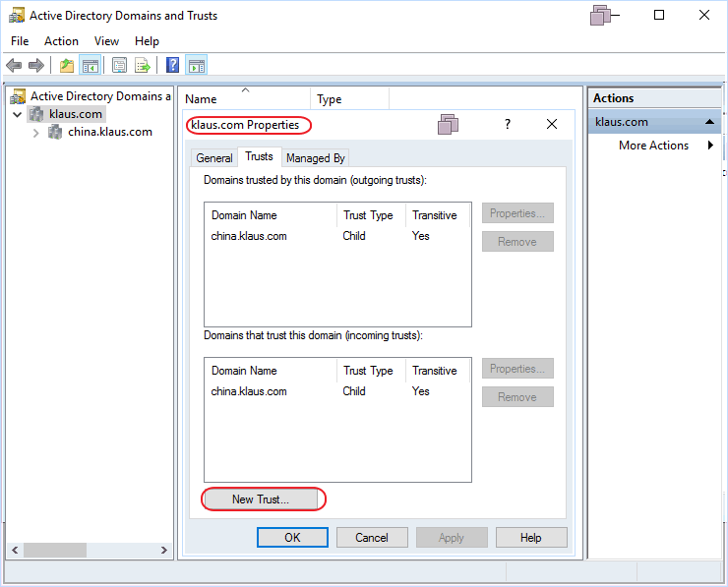Click incoming trusts Domain Name column header
This screenshot has height=587, width=728.
tap(272, 371)
